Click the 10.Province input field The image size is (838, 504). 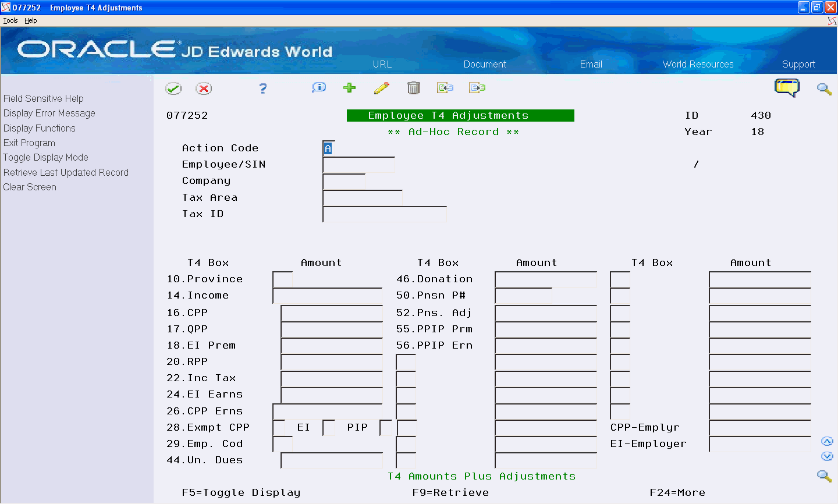click(x=283, y=279)
